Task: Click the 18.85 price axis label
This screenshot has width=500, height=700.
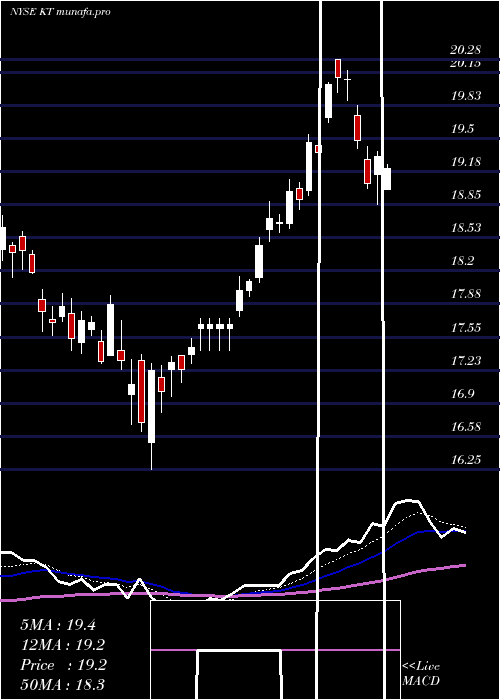Action: point(466,195)
